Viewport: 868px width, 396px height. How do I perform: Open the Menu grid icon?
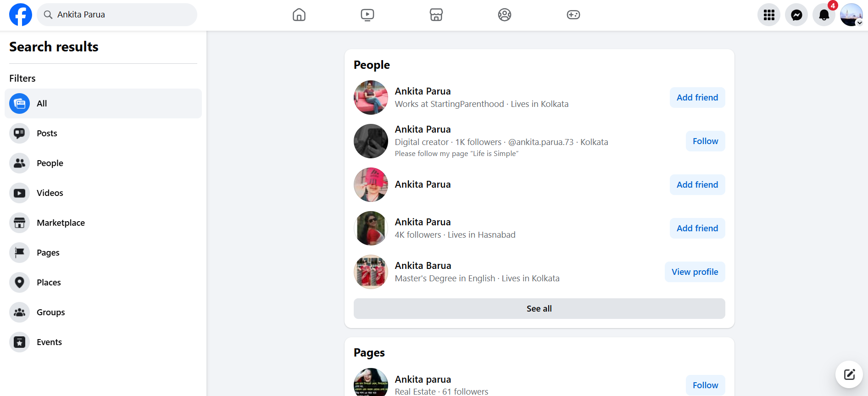coord(769,15)
